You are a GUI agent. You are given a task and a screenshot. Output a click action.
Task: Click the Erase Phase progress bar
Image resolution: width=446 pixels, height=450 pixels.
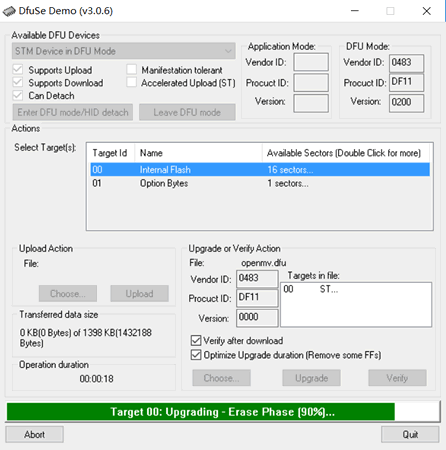tap(223, 412)
